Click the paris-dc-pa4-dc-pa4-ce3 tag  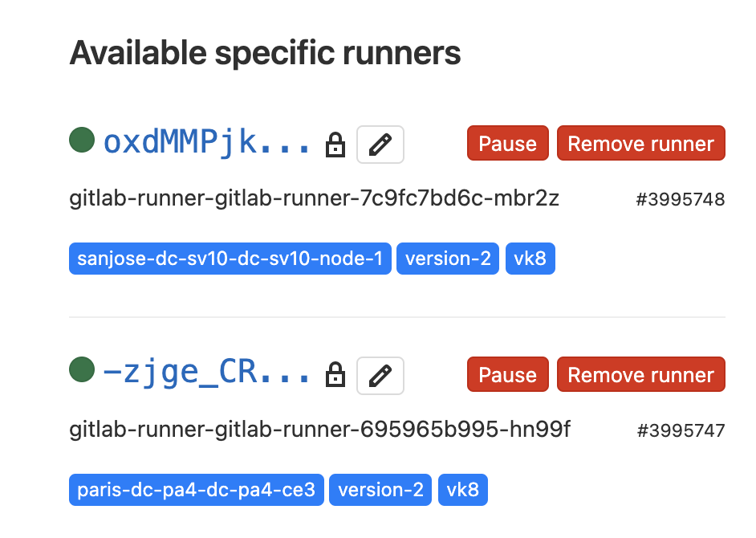pos(196,489)
